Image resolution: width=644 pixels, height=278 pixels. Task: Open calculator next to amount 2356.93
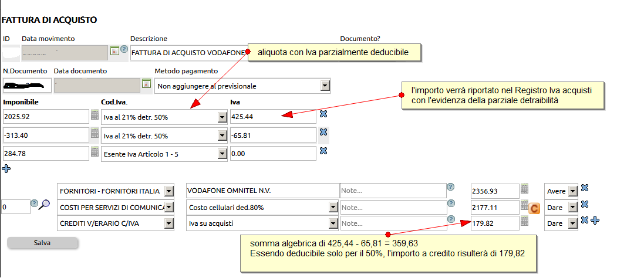[x=524, y=189]
